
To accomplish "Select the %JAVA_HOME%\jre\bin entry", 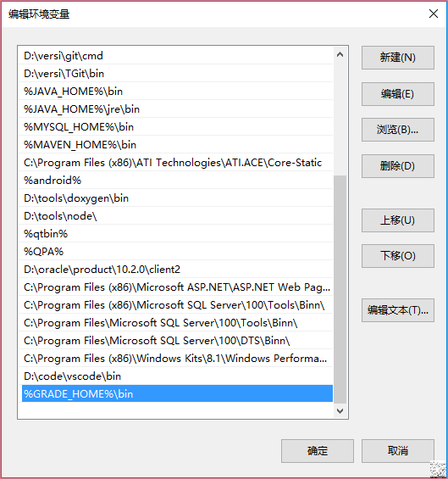I will [x=176, y=109].
